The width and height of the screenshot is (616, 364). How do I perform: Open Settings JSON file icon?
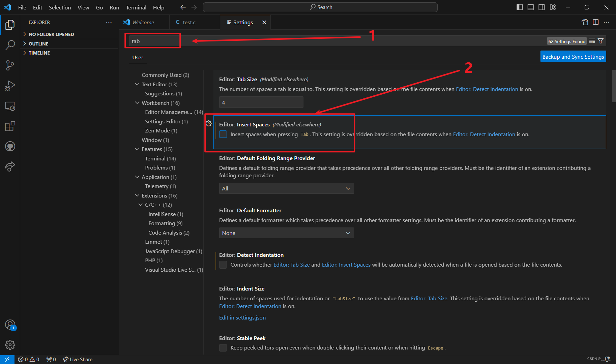point(585,22)
